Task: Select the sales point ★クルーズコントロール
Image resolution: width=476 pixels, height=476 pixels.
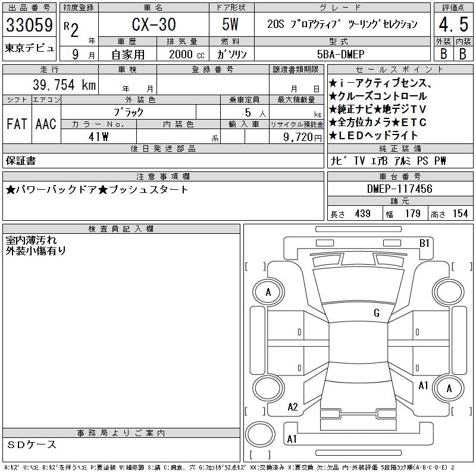Action: coord(378,96)
